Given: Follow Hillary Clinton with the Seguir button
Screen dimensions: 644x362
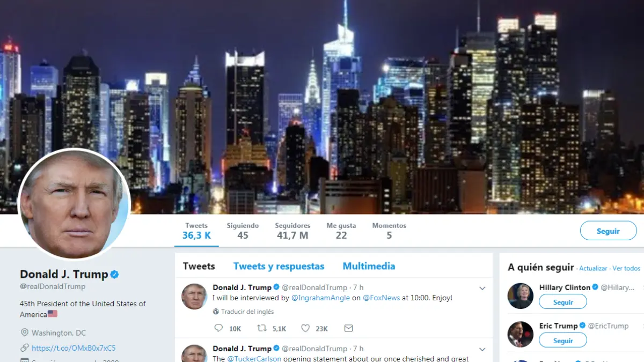Looking at the screenshot, I should 563,302.
